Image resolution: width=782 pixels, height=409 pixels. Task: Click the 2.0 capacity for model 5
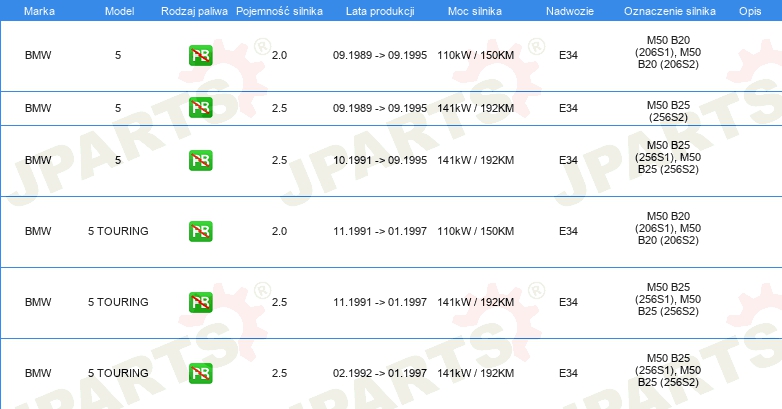pyautogui.click(x=279, y=55)
